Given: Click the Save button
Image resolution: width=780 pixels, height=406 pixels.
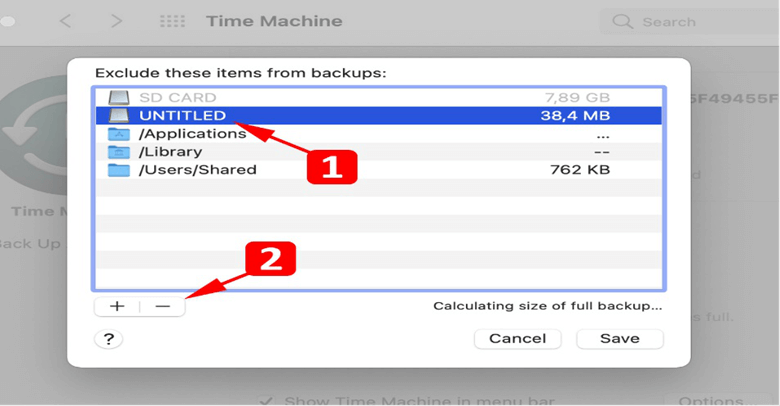Looking at the screenshot, I should pyautogui.click(x=620, y=339).
